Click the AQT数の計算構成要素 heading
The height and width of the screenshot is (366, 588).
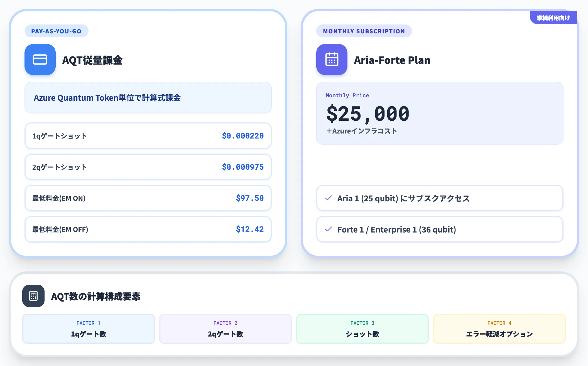(96, 296)
